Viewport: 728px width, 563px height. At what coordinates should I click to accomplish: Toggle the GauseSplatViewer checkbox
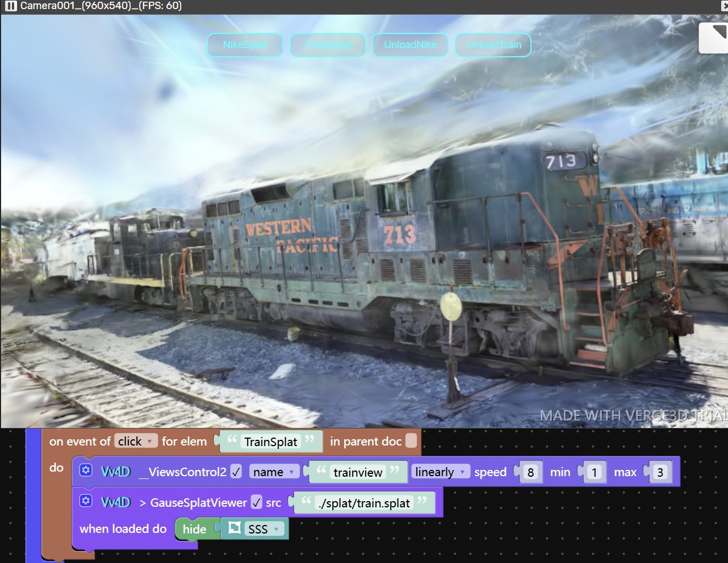[x=257, y=502]
